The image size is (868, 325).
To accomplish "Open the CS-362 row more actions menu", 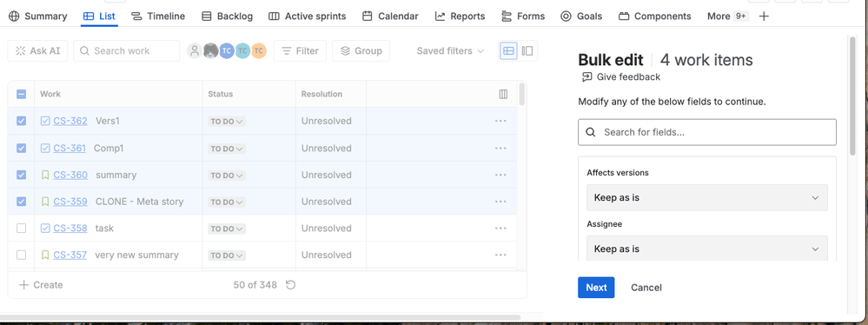I will tap(500, 121).
